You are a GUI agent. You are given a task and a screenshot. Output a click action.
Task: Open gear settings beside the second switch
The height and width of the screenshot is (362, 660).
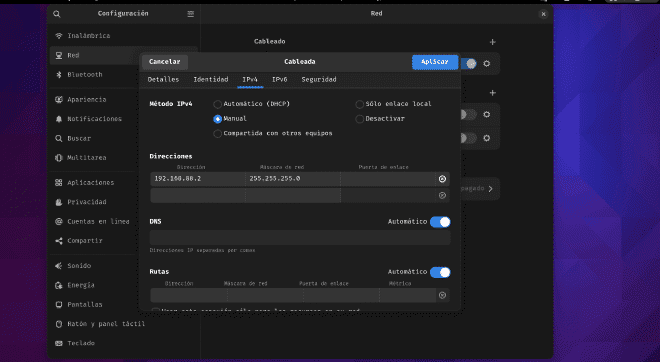487,114
